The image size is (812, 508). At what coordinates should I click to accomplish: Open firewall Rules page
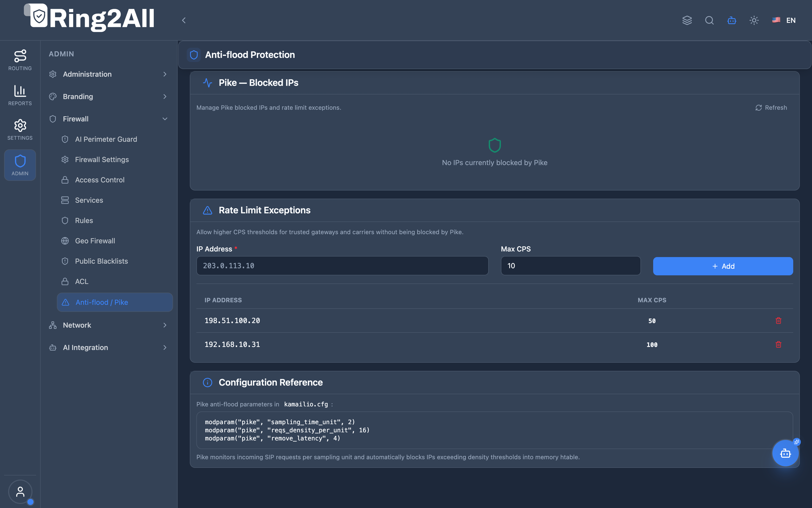coord(115,221)
